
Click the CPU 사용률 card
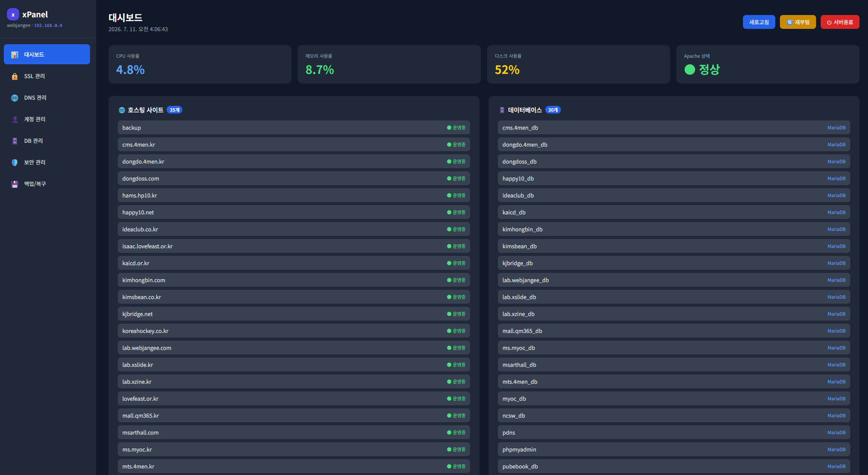click(200, 64)
